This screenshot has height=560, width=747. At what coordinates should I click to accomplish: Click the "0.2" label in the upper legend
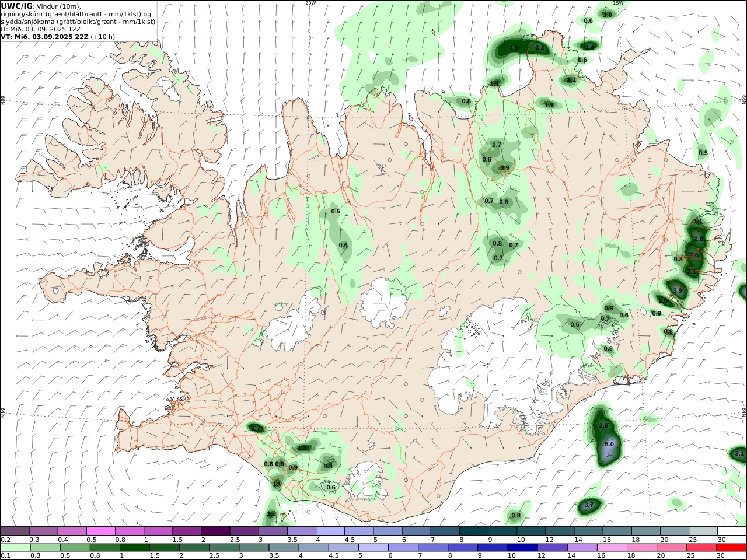pos(5,540)
